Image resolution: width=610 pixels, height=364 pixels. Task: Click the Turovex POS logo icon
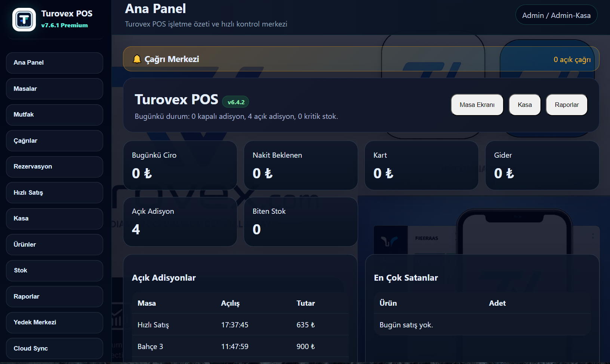point(24,19)
